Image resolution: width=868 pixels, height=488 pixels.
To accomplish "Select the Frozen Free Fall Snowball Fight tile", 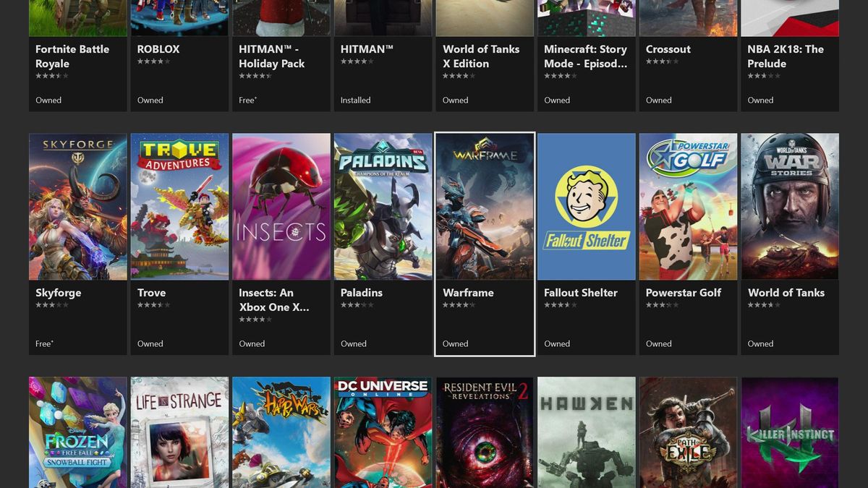I will point(77,432).
